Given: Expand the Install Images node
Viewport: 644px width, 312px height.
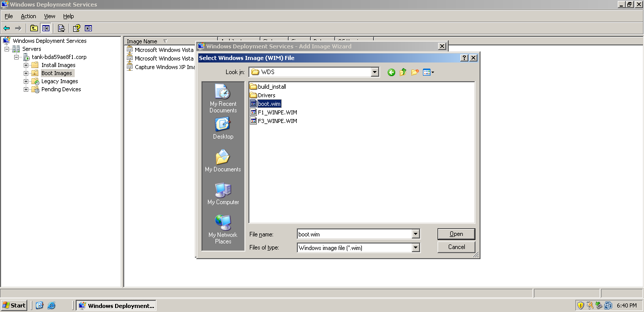Looking at the screenshot, I should click(x=26, y=65).
